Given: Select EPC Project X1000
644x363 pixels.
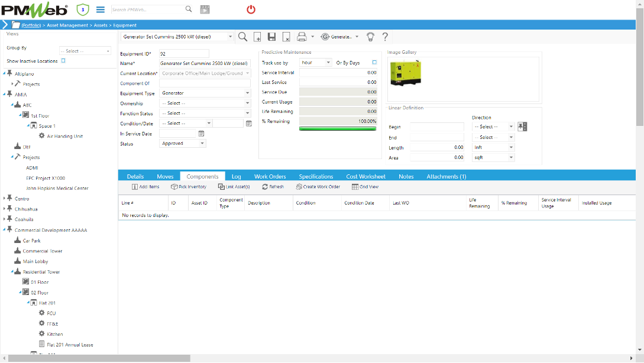Looking at the screenshot, I should [46, 178].
